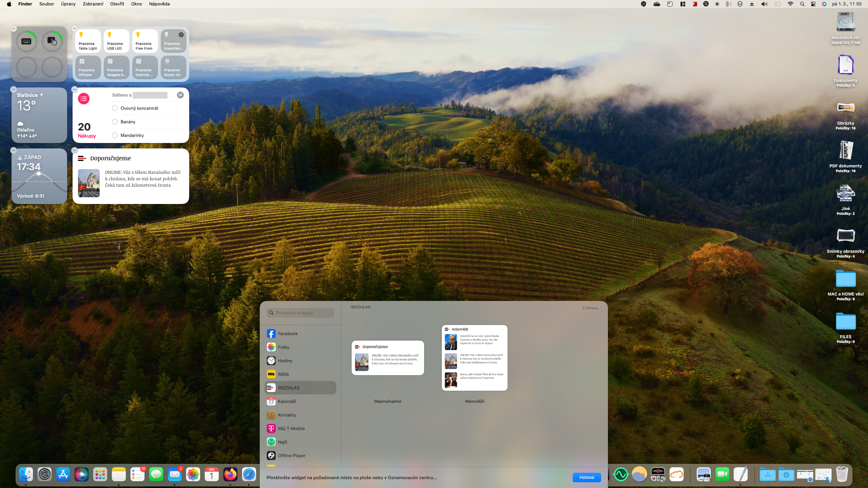Screen dimensions: 868x488
Task: Check off Banány reminder item
Action: click(x=115, y=122)
